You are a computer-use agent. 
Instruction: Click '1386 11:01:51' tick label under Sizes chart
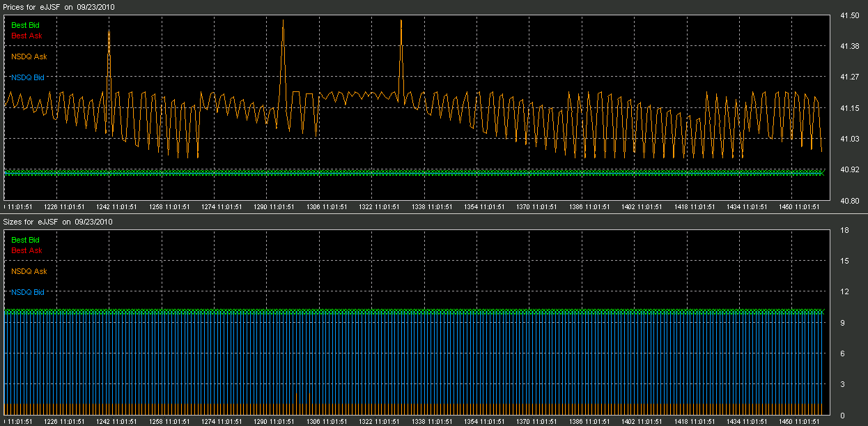(x=589, y=422)
